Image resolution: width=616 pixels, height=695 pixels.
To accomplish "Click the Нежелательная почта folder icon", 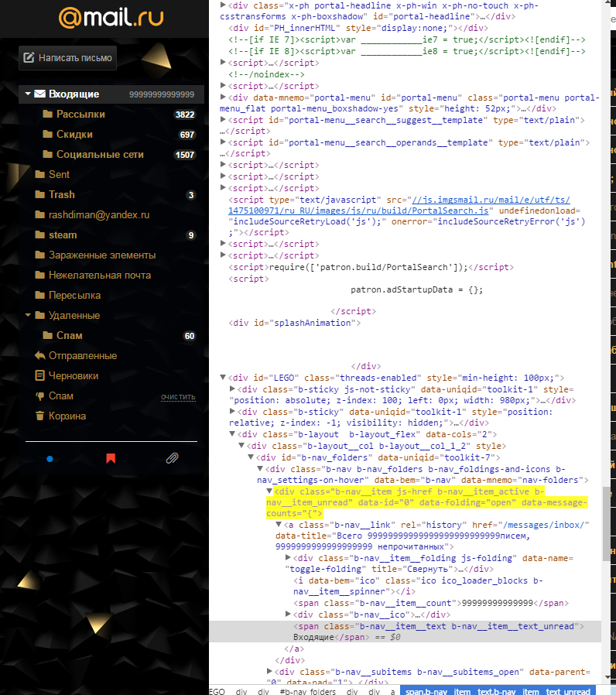I will pyautogui.click(x=40, y=275).
